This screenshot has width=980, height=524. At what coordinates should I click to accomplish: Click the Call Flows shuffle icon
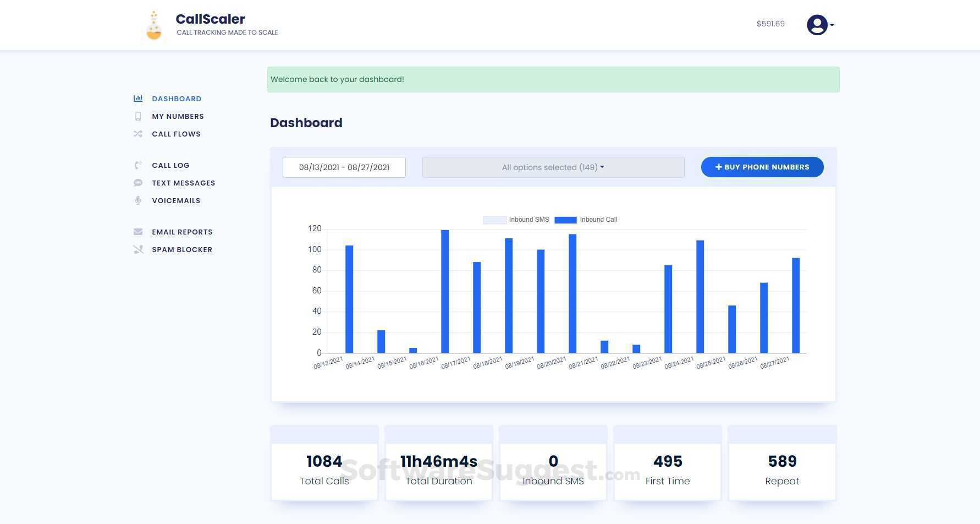tap(137, 134)
